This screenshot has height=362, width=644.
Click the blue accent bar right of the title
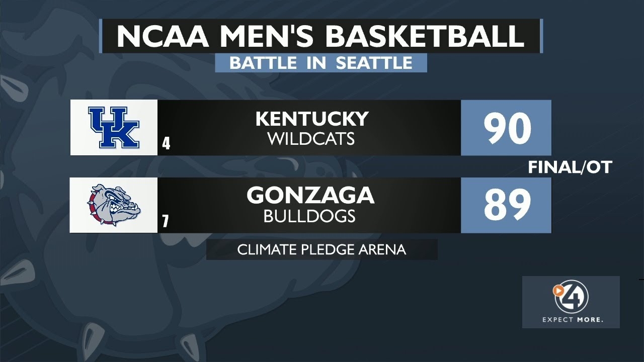click(541, 36)
